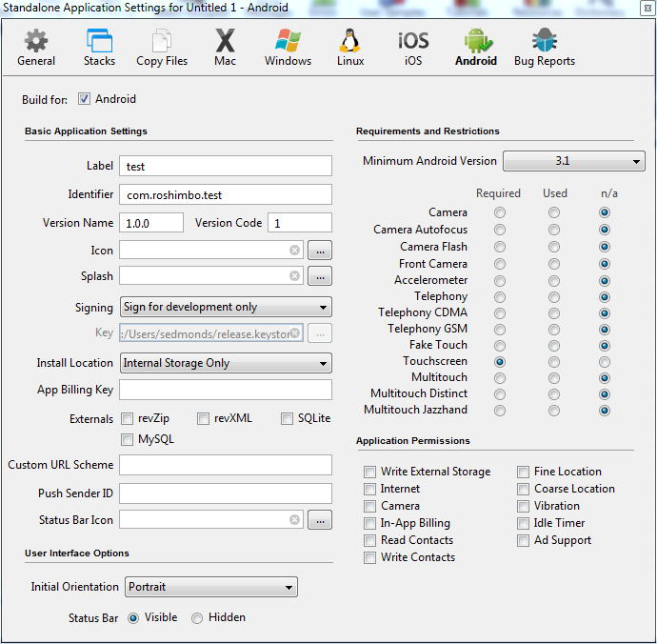
Task: Open the Stacks pane icon
Action: pyautogui.click(x=99, y=43)
